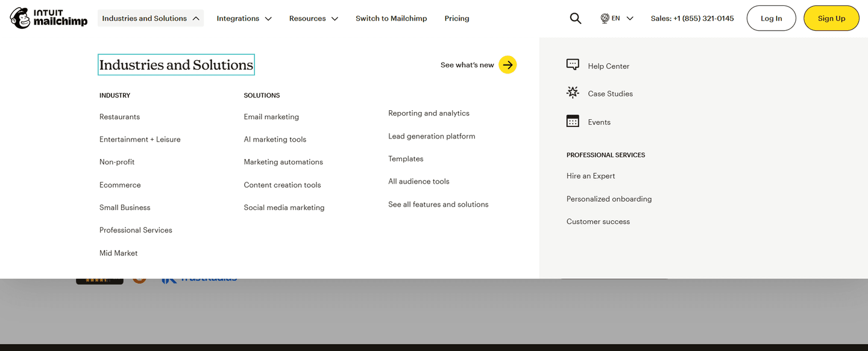Select the Non-profit industry
The width and height of the screenshot is (868, 351).
(117, 162)
